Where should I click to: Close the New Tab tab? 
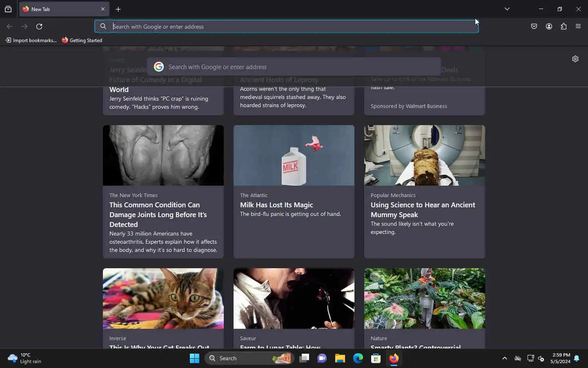(x=103, y=9)
